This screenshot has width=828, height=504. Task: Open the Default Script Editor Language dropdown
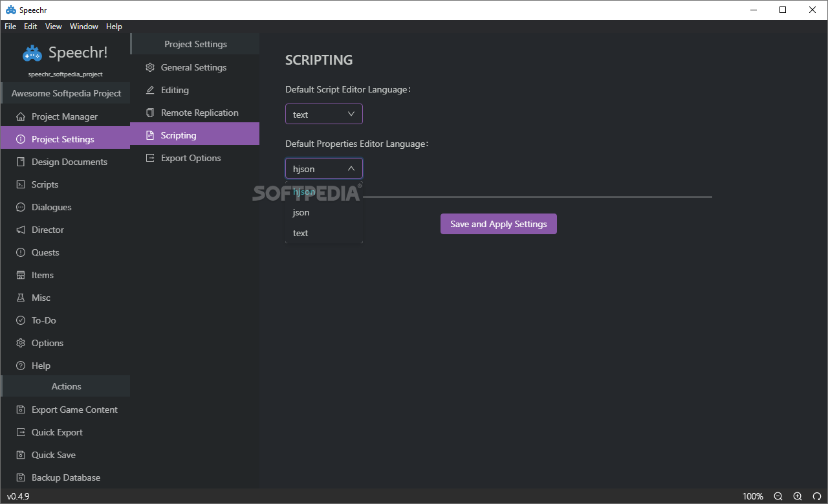pyautogui.click(x=324, y=114)
